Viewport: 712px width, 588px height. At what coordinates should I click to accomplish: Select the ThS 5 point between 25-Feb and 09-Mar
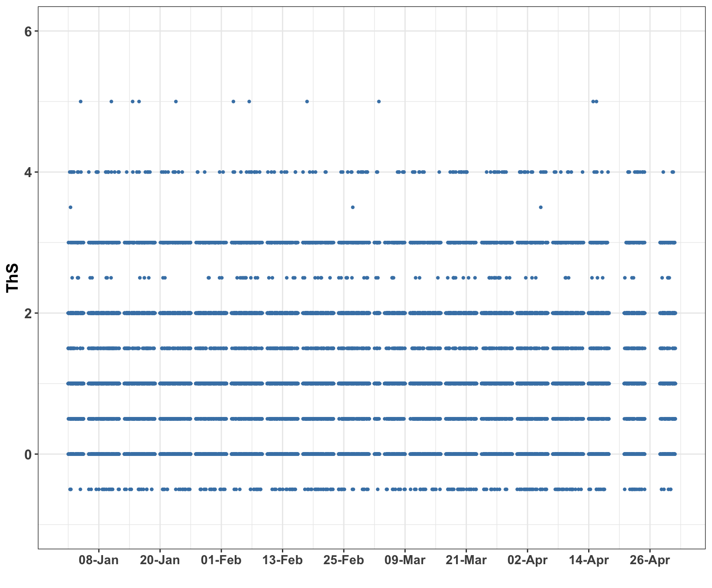(x=379, y=101)
